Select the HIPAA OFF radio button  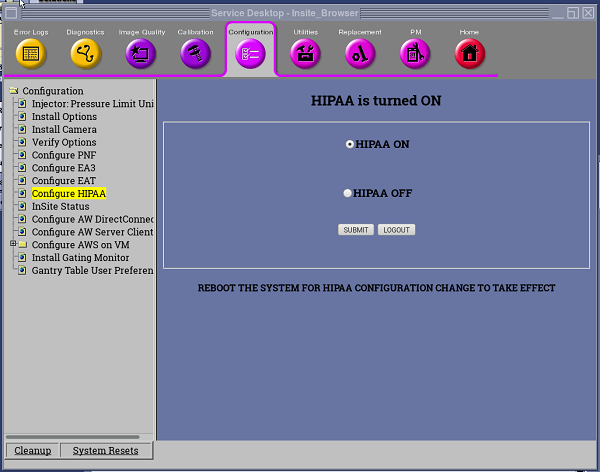click(347, 193)
